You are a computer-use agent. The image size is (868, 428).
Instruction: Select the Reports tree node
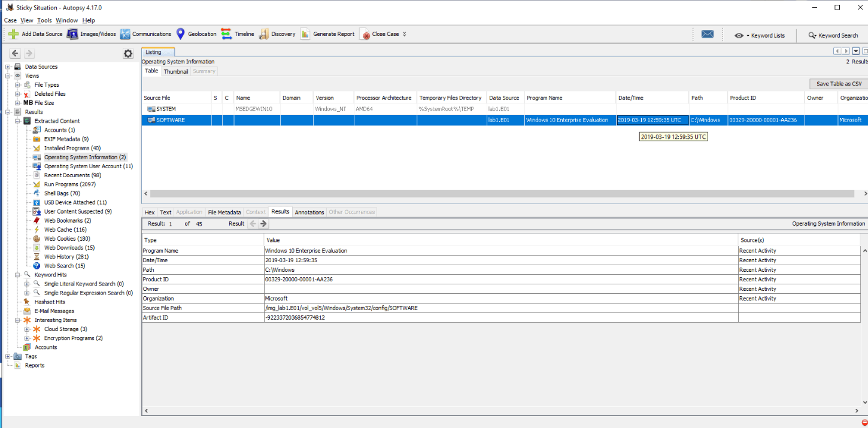(35, 366)
